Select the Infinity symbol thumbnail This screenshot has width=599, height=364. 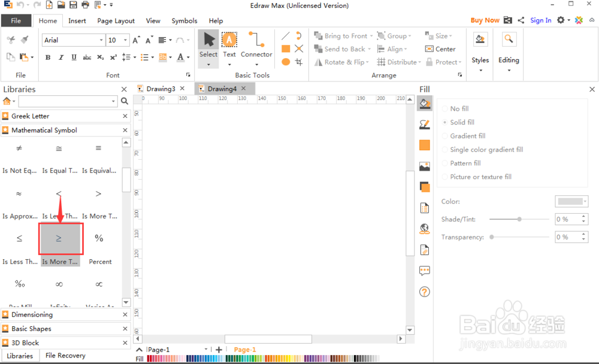coord(59,284)
